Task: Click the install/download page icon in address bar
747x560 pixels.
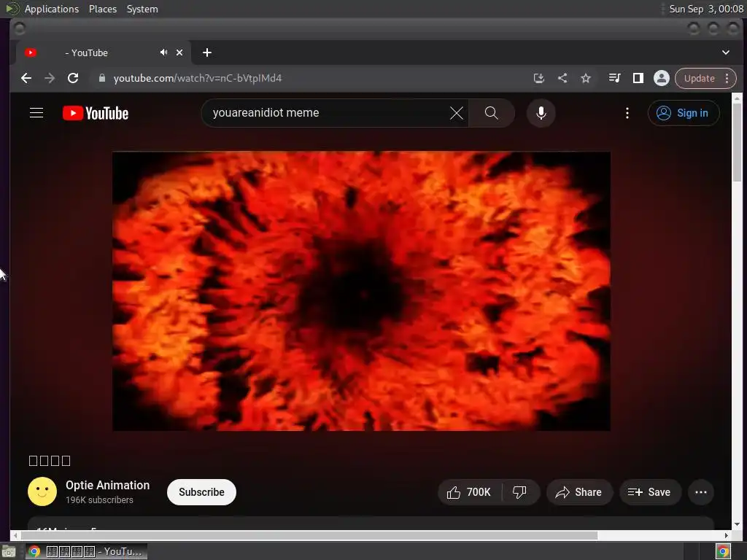Action: click(x=539, y=78)
